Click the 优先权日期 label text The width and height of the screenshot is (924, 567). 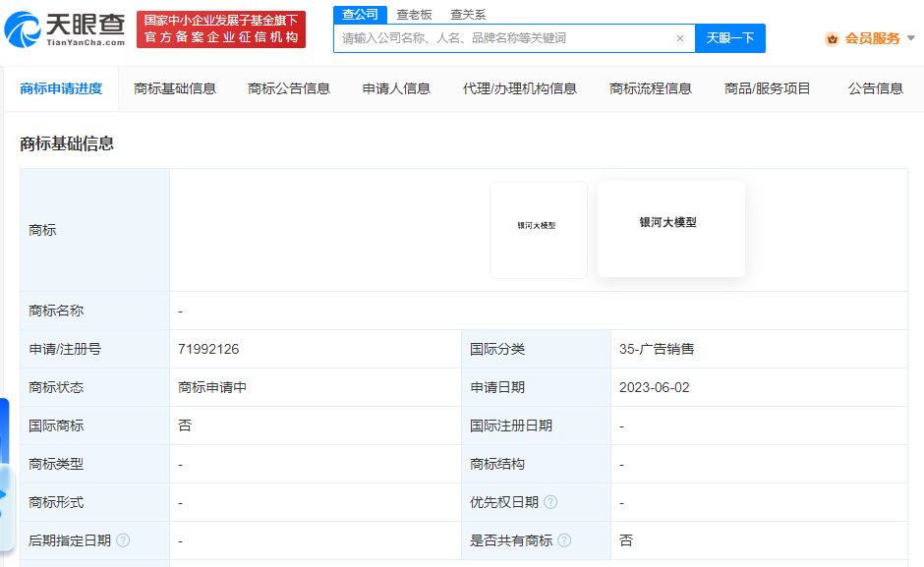504,503
